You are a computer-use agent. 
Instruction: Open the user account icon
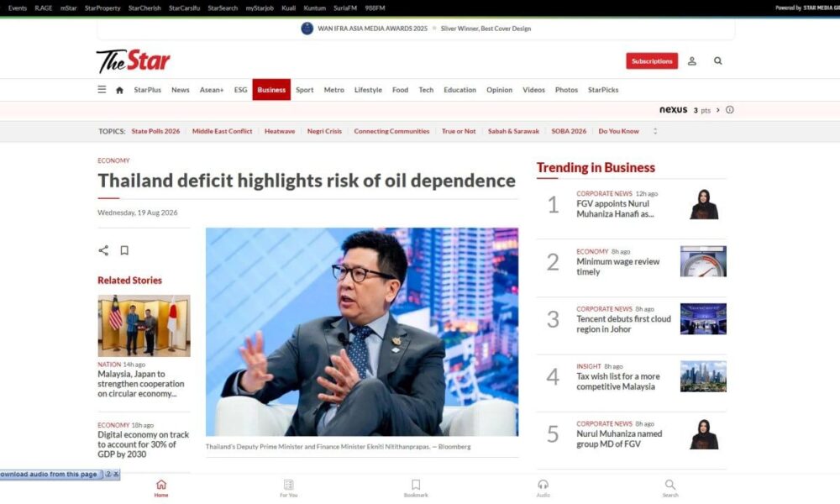[x=692, y=61]
